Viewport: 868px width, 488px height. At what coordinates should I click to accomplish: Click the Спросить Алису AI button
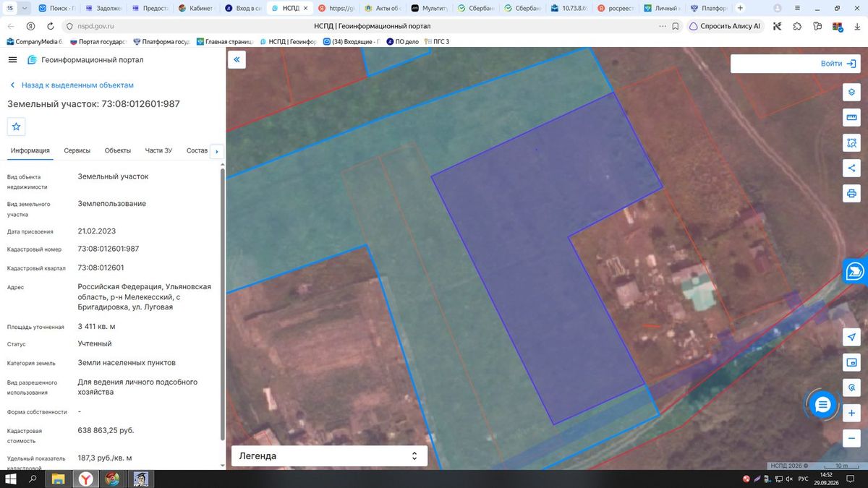(726, 25)
